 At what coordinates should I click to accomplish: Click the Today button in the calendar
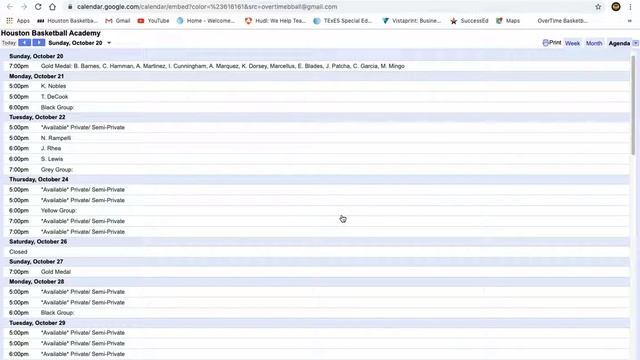click(9, 43)
